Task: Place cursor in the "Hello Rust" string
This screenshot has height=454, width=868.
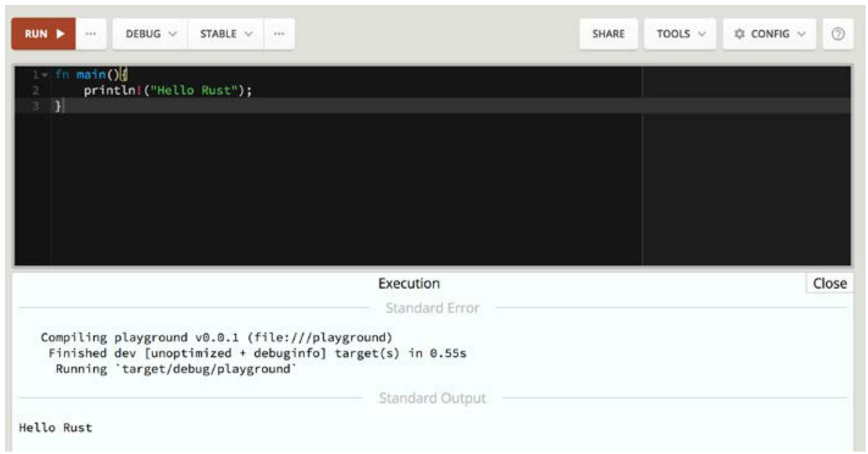Action: pos(195,90)
